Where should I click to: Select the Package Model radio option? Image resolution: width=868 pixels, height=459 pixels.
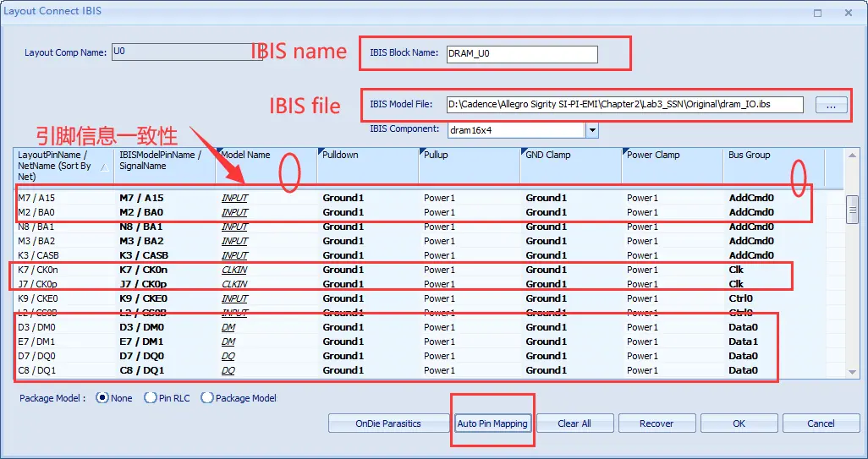(x=207, y=397)
